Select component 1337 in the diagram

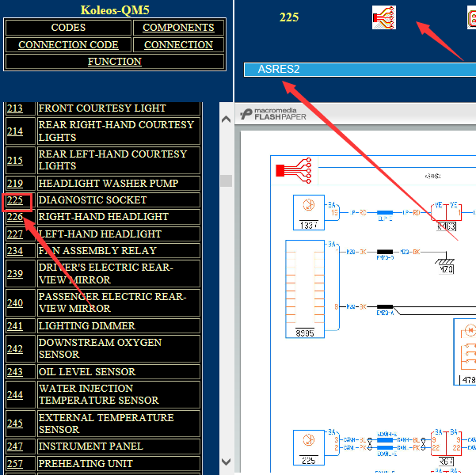click(309, 212)
